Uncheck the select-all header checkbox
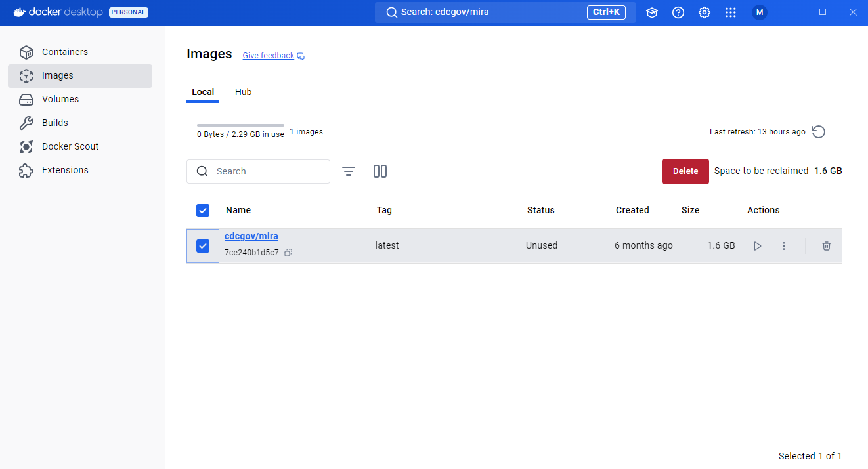The image size is (868, 469). pos(203,211)
